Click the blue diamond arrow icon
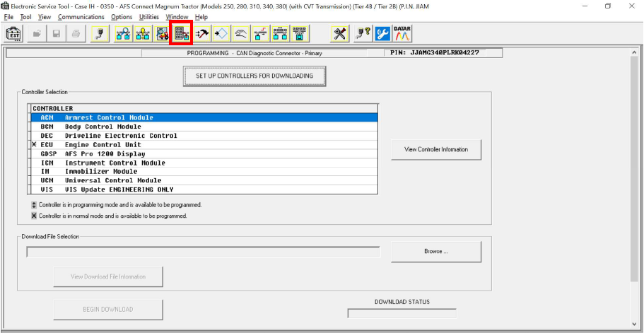644x333 pixels. point(221,34)
